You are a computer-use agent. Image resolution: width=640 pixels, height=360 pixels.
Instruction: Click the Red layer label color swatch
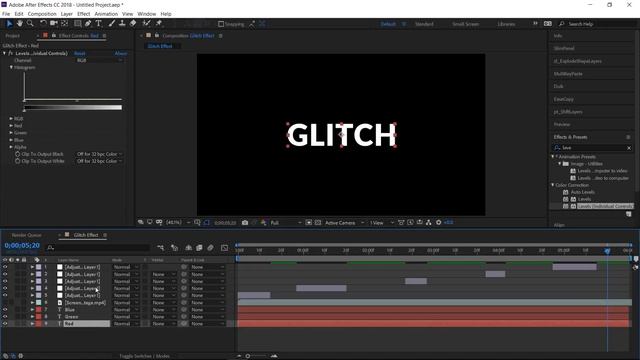(38, 324)
